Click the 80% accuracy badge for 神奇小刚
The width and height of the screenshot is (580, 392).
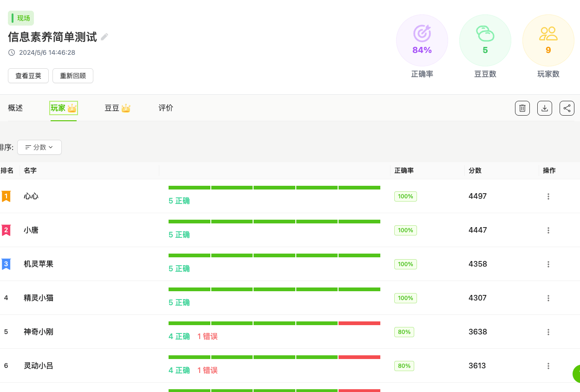click(x=404, y=332)
